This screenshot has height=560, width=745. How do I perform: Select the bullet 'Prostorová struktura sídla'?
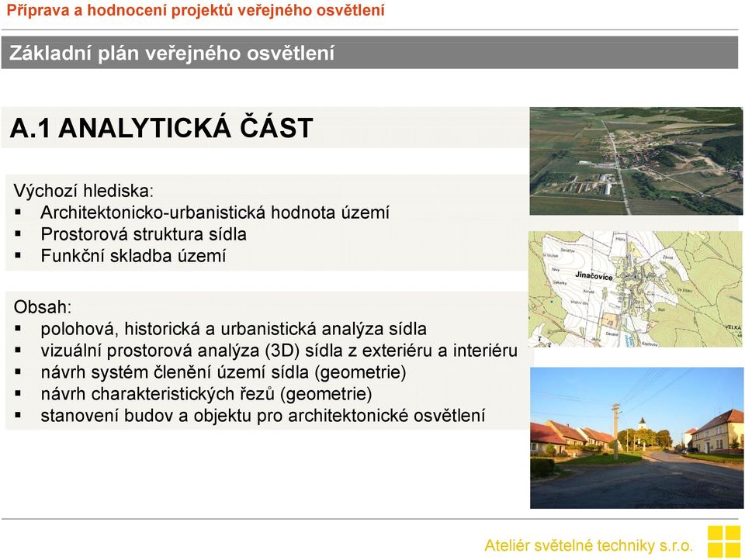click(x=144, y=234)
